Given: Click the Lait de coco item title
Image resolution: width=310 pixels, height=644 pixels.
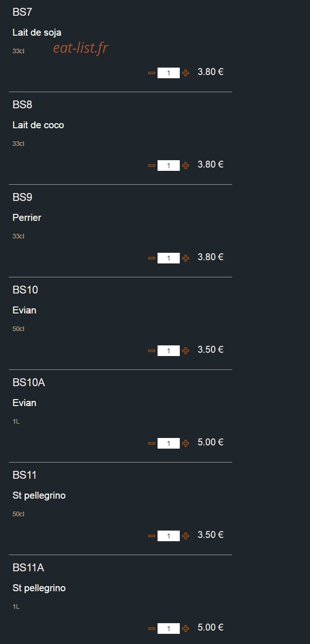Looking at the screenshot, I should tap(38, 125).
